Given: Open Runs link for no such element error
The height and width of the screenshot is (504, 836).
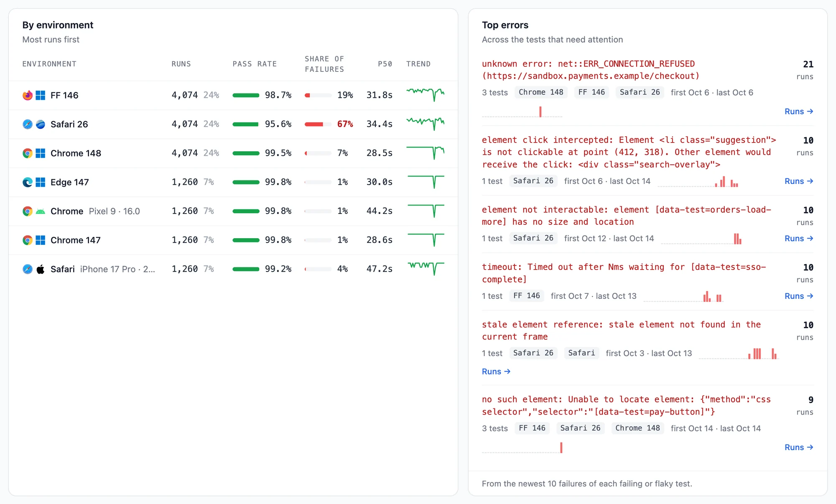Looking at the screenshot, I should (x=799, y=448).
